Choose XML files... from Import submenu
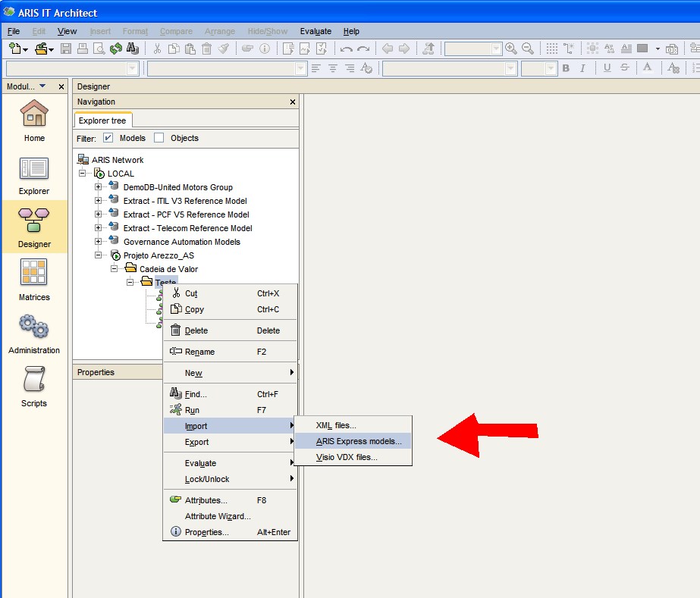 pyautogui.click(x=353, y=425)
